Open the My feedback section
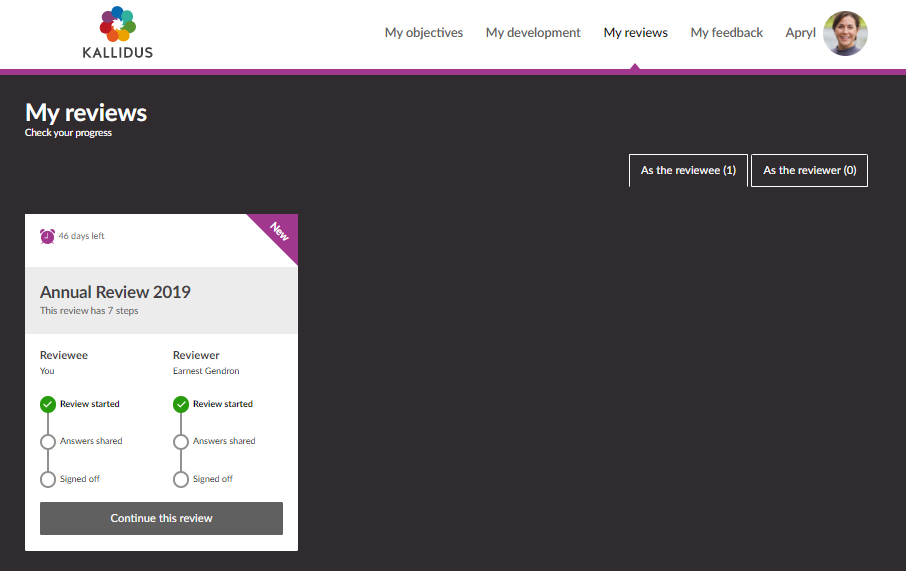This screenshot has width=906, height=571. (x=726, y=33)
